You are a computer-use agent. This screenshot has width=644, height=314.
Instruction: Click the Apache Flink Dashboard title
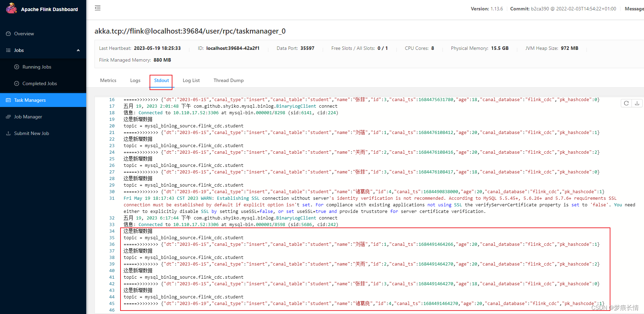click(x=50, y=9)
